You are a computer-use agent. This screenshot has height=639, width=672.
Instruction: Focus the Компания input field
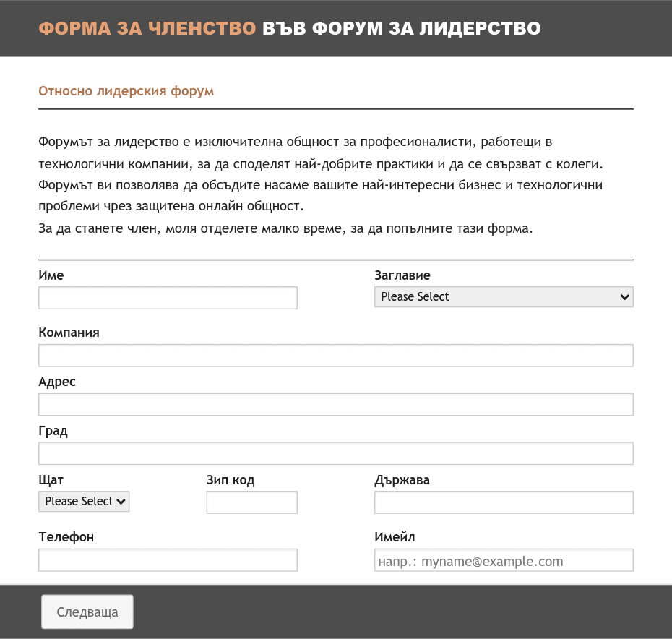(x=335, y=355)
